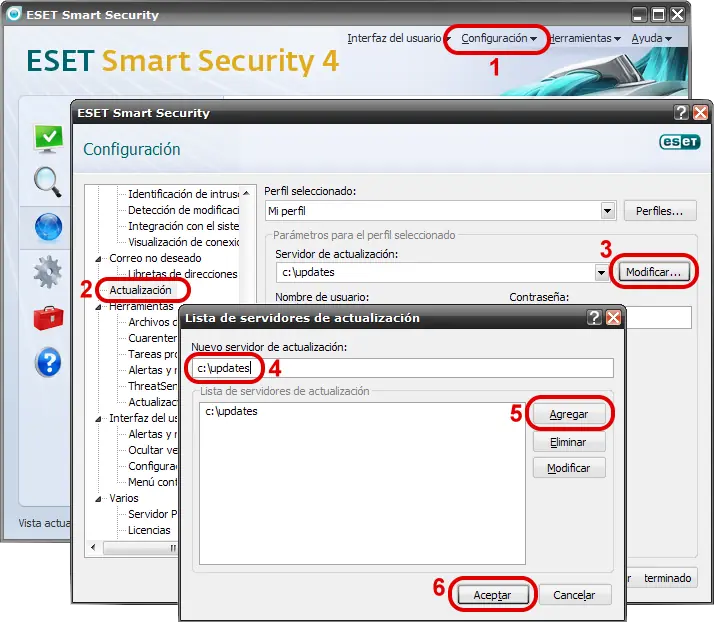Select Cuarentena tree item

152,338
